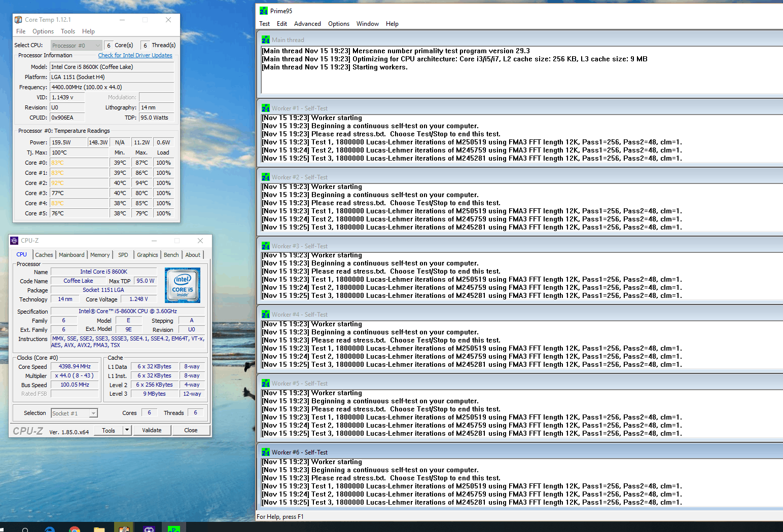Image resolution: width=783 pixels, height=532 pixels.
Task: Click the Worker #3 Self-Test window icon
Action: pyautogui.click(x=266, y=246)
